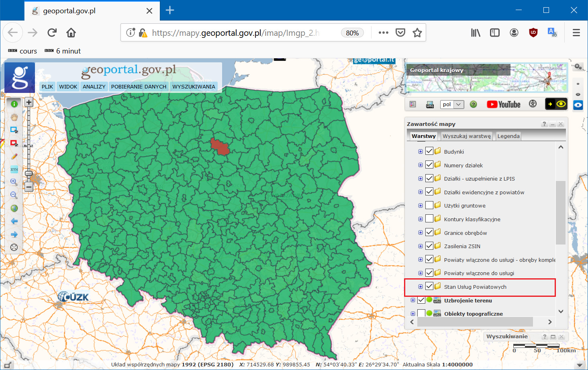Click the full extent globe icon
The height and width of the screenshot is (370, 588).
tap(14, 208)
